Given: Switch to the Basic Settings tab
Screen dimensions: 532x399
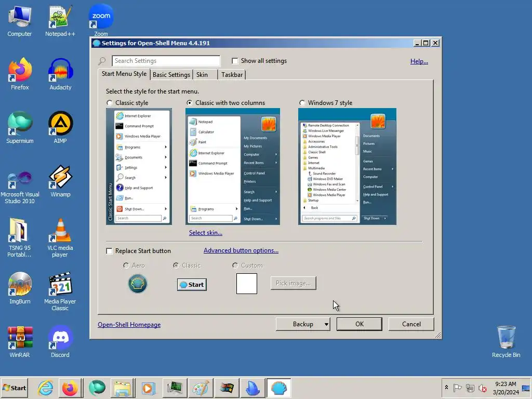Looking at the screenshot, I should (171, 75).
